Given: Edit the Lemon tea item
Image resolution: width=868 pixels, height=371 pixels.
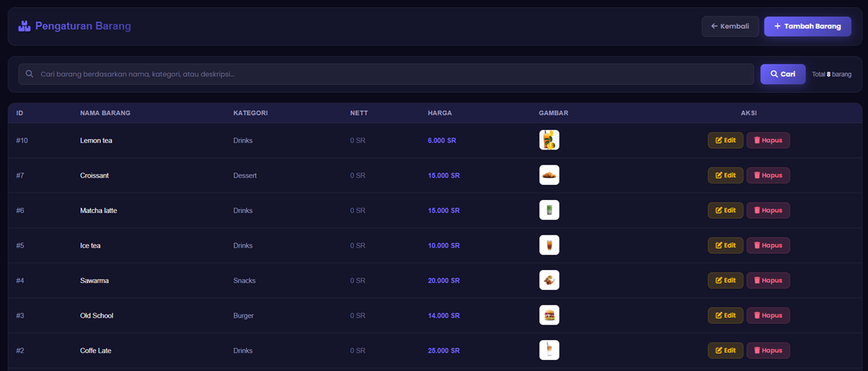Looking at the screenshot, I should click(725, 140).
